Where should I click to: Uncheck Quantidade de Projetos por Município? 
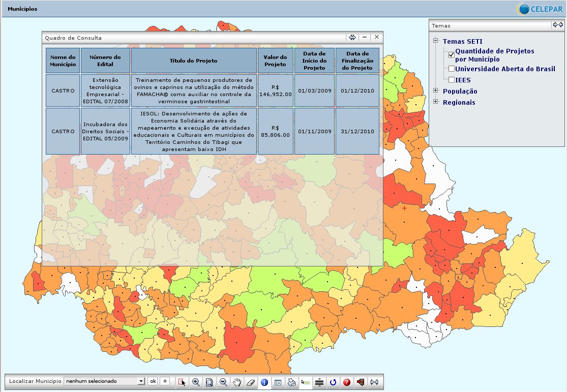click(x=452, y=55)
